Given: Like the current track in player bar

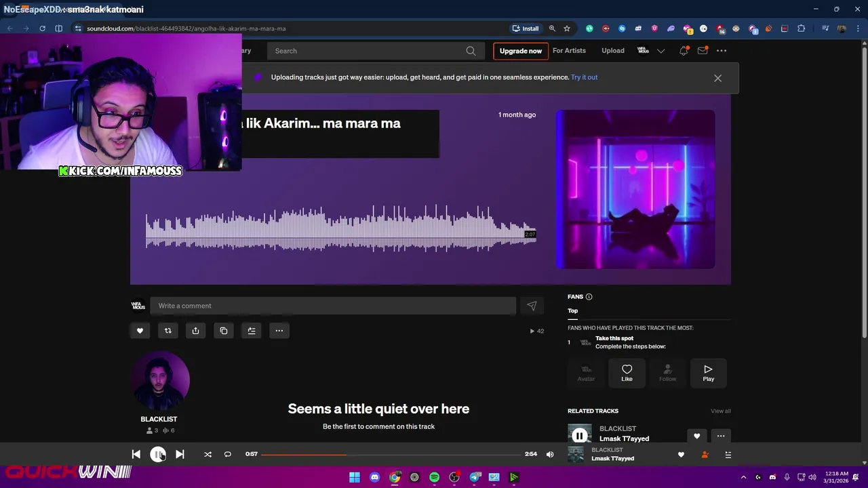Looking at the screenshot, I should pos(681,455).
